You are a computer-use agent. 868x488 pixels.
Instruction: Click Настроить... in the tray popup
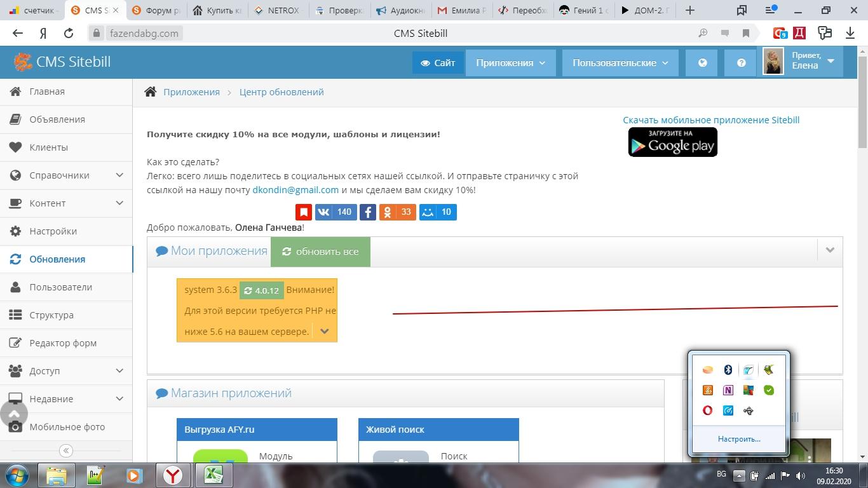click(738, 439)
